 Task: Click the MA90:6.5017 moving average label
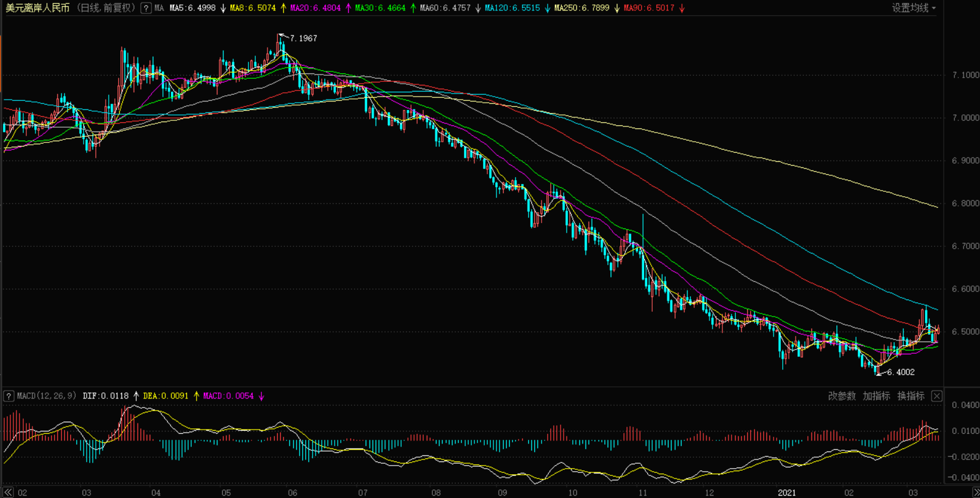pos(649,8)
